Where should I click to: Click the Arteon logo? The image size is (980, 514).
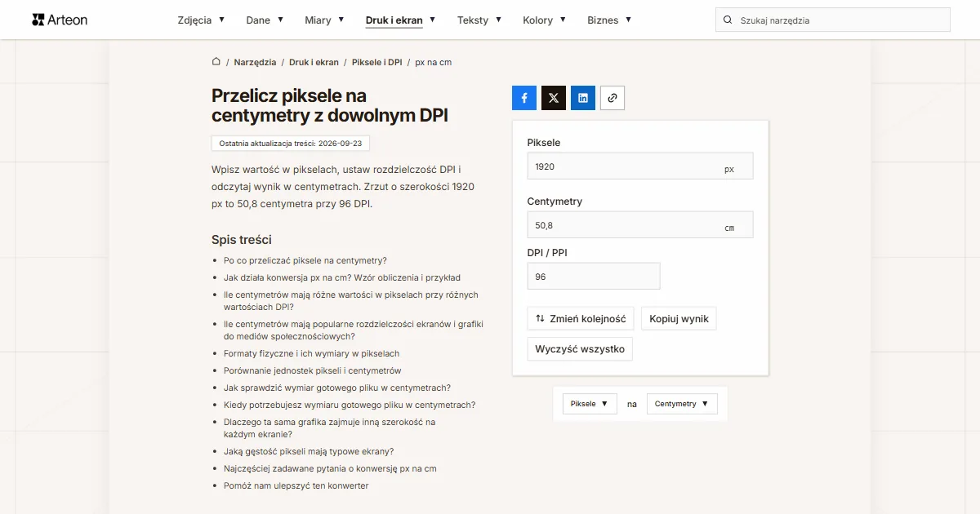(60, 20)
